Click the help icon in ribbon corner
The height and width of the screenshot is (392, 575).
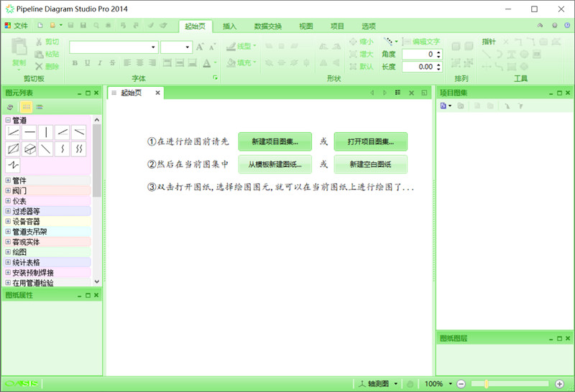567,25
